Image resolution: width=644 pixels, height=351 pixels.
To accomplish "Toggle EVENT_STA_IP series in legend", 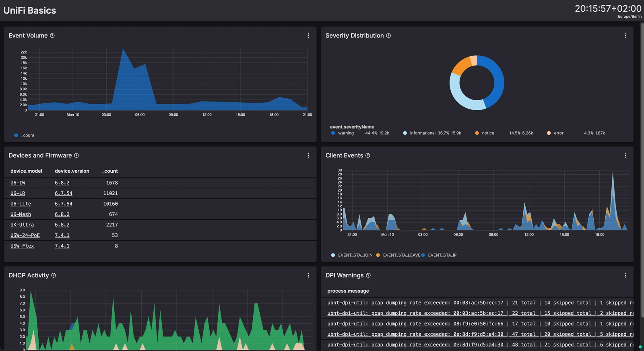I will [439, 255].
